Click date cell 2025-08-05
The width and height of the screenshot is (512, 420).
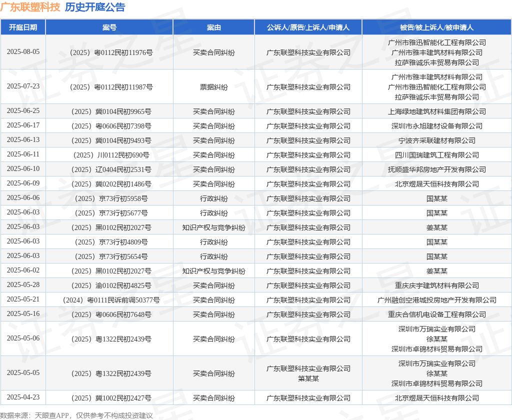[23, 52]
